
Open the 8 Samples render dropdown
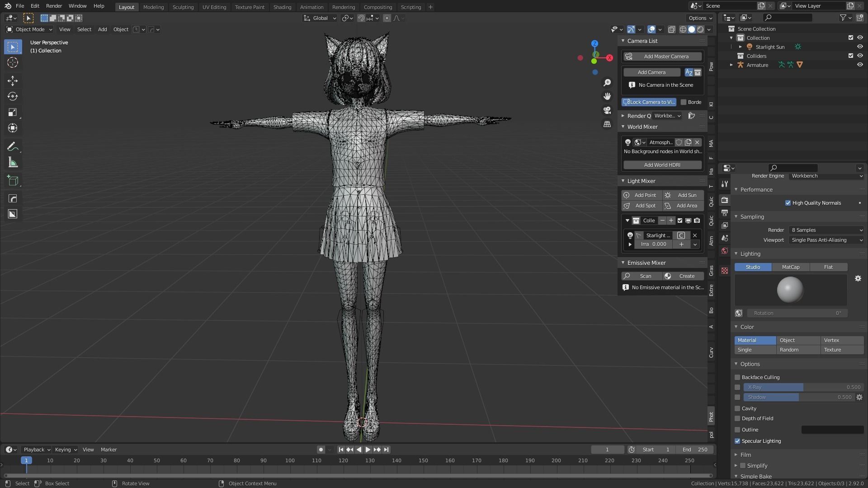[x=826, y=230]
